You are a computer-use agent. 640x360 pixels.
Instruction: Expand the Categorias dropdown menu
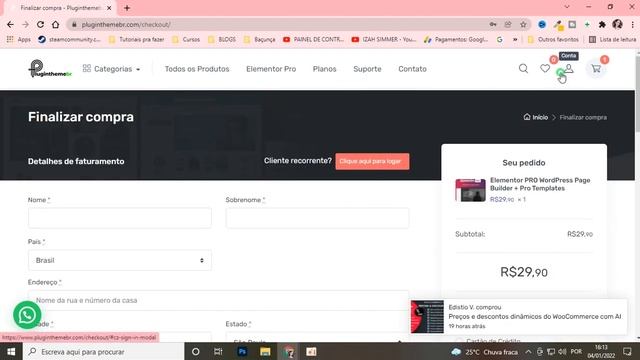point(111,69)
